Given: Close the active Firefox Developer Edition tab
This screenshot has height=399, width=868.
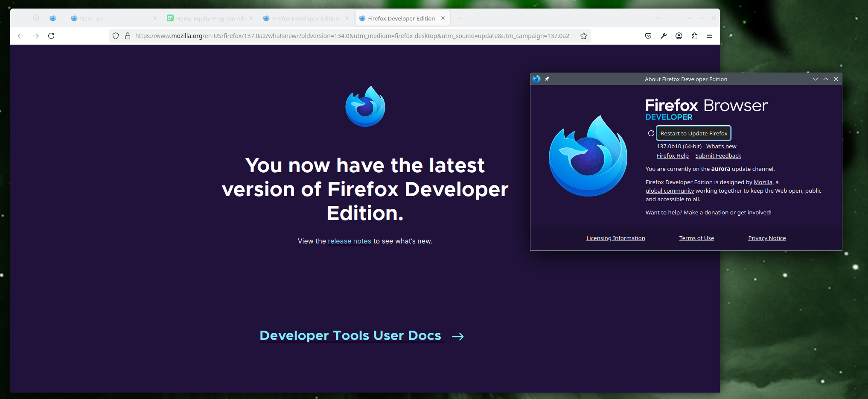Looking at the screenshot, I should [x=443, y=18].
